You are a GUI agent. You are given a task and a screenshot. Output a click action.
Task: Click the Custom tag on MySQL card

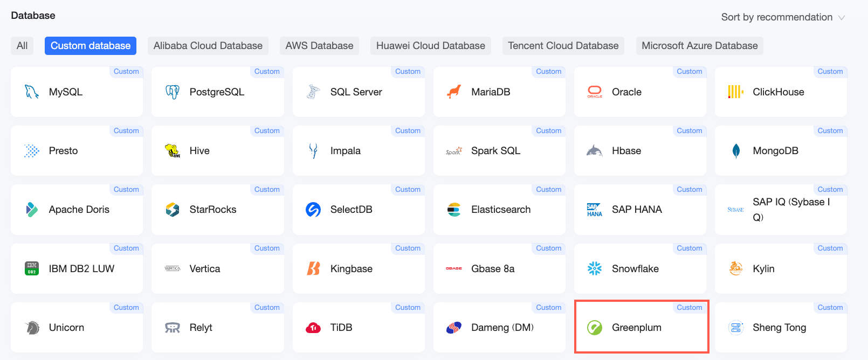126,72
